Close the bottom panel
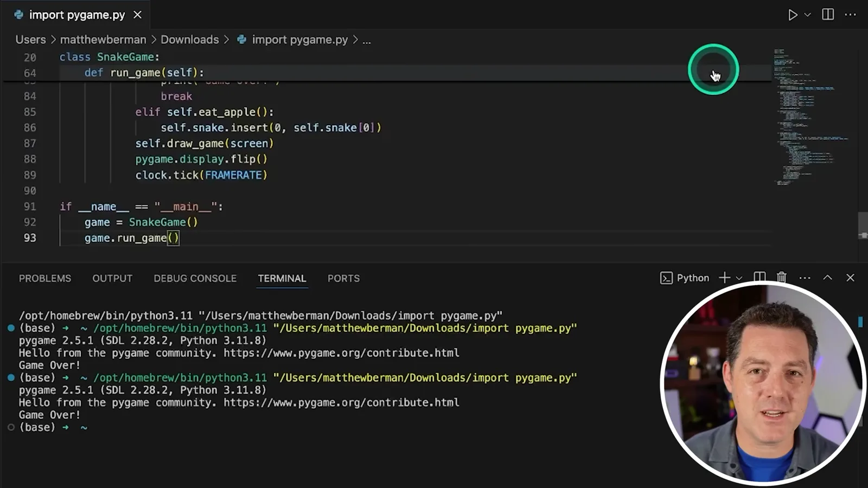 click(850, 278)
